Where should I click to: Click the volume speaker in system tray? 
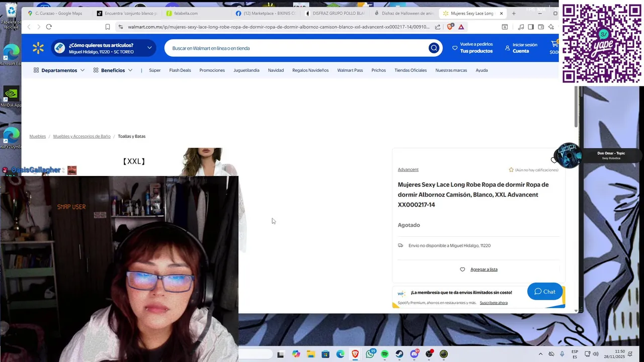tap(596, 354)
